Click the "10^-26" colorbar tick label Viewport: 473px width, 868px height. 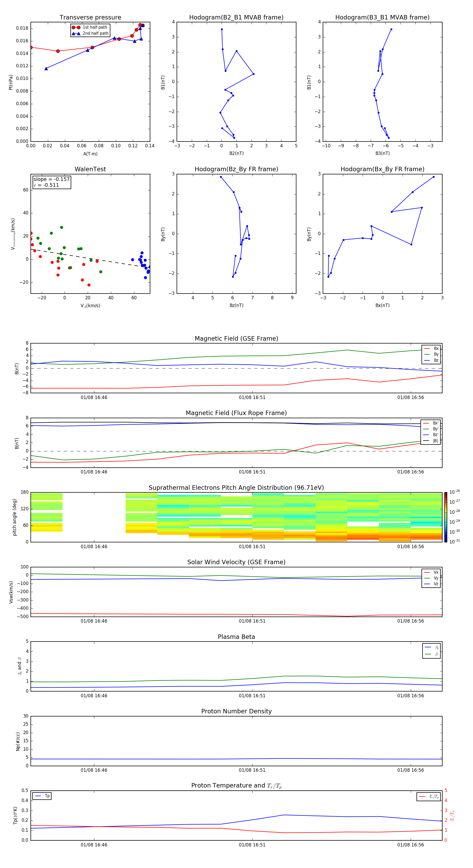coord(455,492)
